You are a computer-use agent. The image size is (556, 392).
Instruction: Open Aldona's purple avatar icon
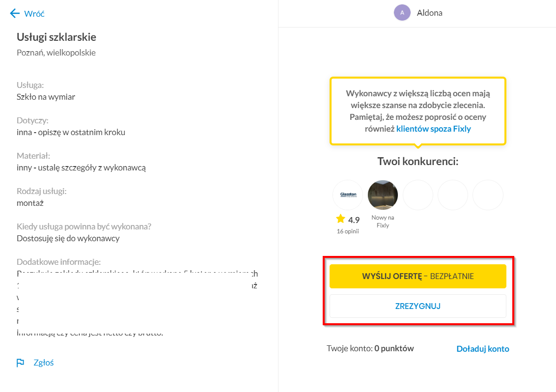pyautogui.click(x=402, y=13)
